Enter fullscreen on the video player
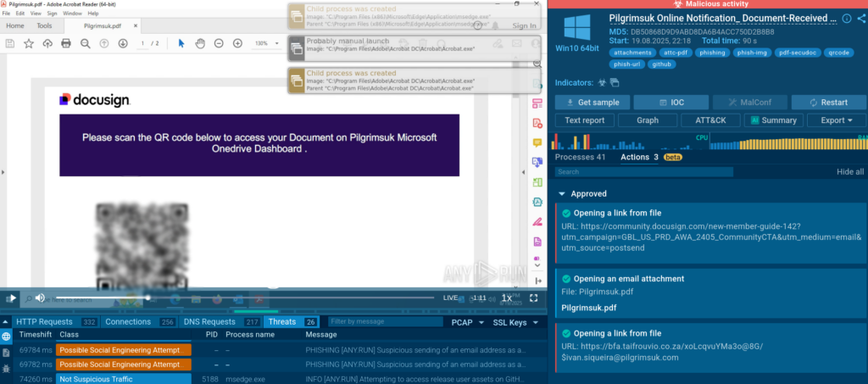The width and height of the screenshot is (868, 384). click(x=534, y=298)
